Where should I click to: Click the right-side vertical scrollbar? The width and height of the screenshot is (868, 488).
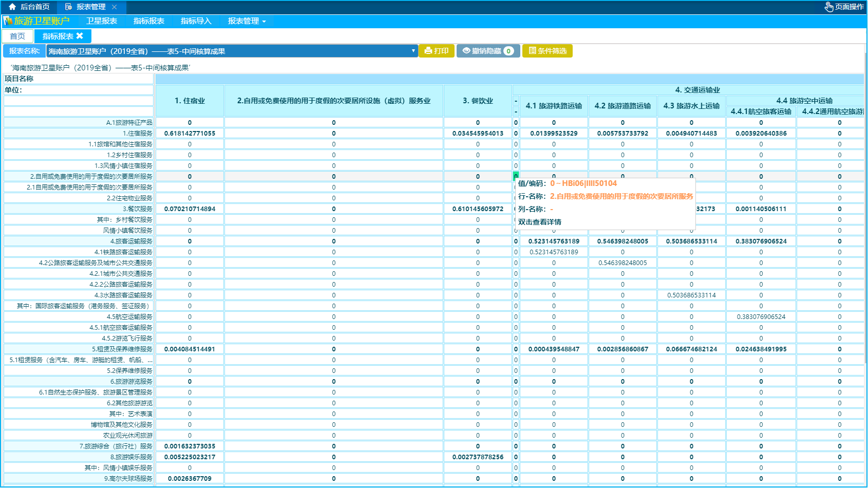tap(866, 257)
